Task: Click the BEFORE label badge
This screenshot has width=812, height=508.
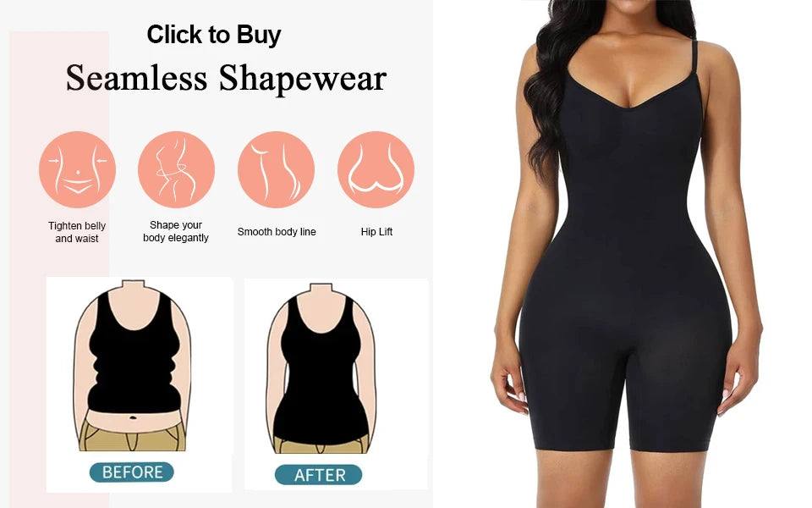Action: point(132,472)
